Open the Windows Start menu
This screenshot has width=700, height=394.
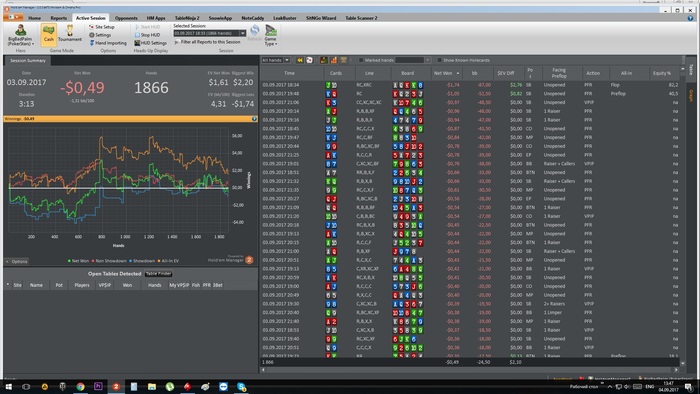click(x=8, y=386)
